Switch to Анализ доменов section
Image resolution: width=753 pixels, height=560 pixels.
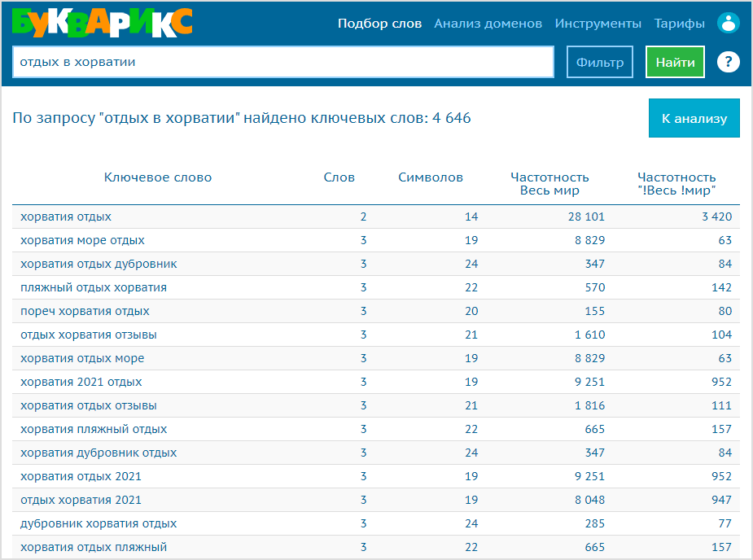pos(488,24)
